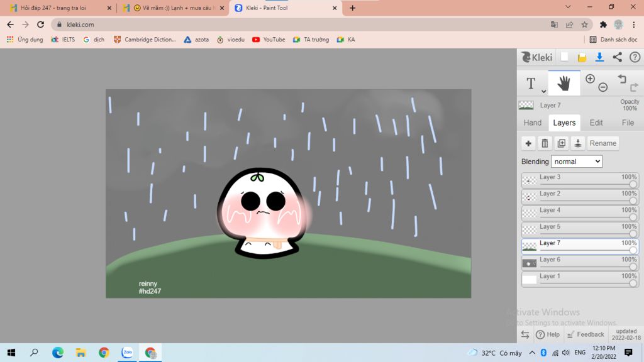Screen dimensions: 644x362
Task: Open the Feedback link
Action: coord(586,334)
